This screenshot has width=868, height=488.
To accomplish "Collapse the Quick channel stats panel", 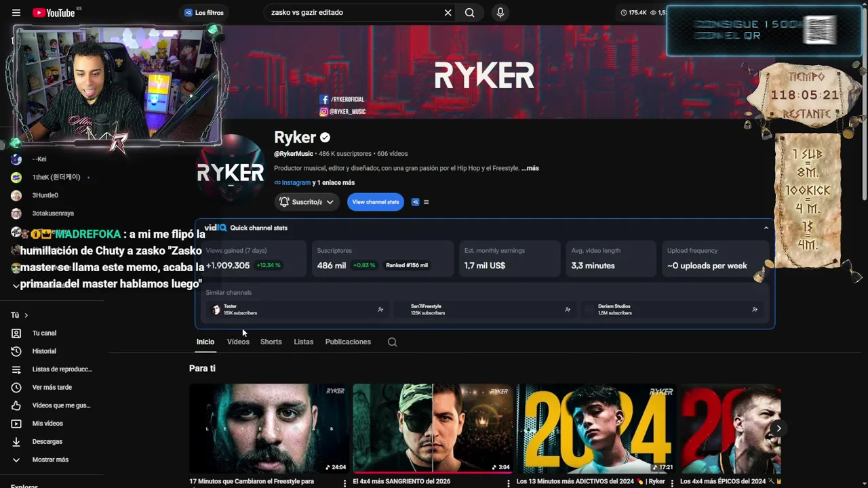I will click(766, 228).
